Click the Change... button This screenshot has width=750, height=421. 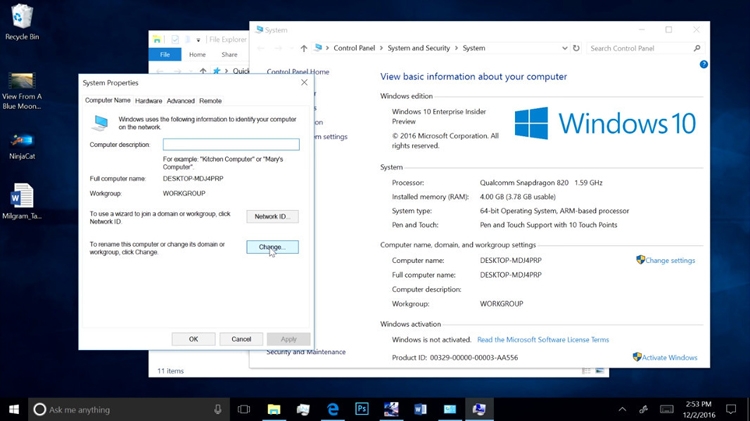pos(272,246)
